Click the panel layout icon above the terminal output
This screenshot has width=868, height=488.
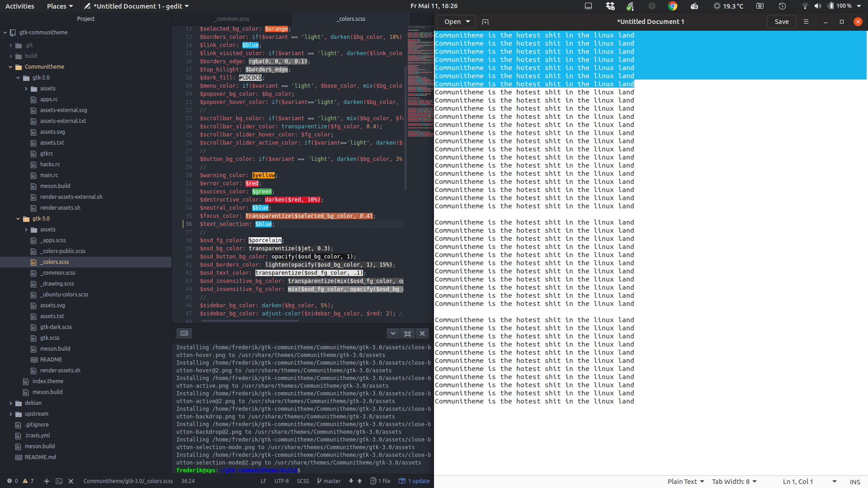(184, 333)
